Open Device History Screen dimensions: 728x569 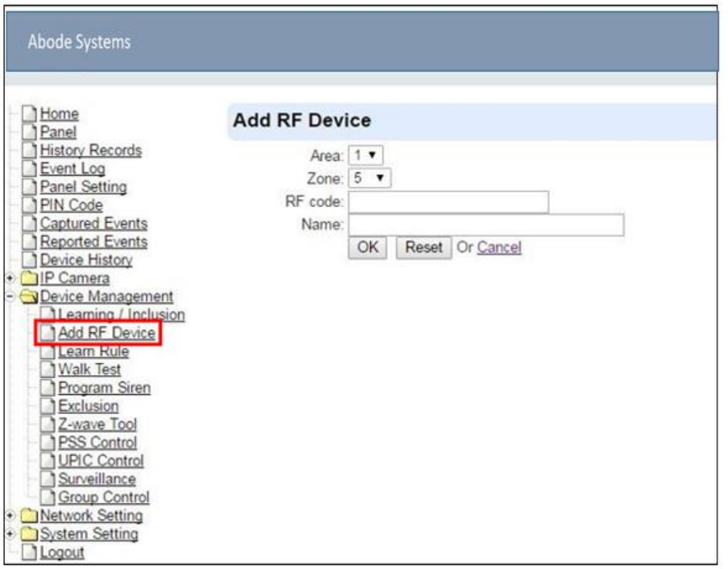tap(87, 260)
